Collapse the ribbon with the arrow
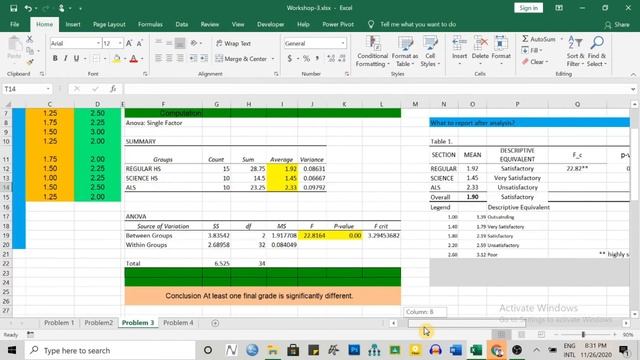Image resolution: width=640 pixels, height=360 pixels. point(633,75)
